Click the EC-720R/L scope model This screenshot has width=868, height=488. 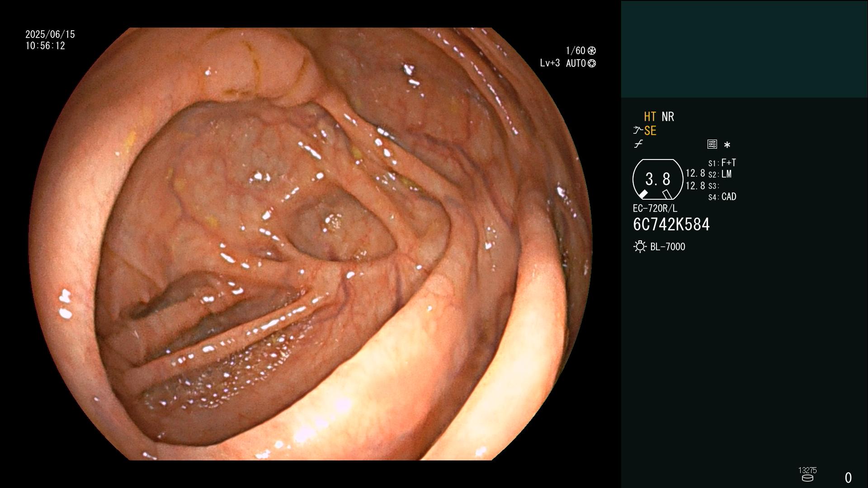coord(655,208)
